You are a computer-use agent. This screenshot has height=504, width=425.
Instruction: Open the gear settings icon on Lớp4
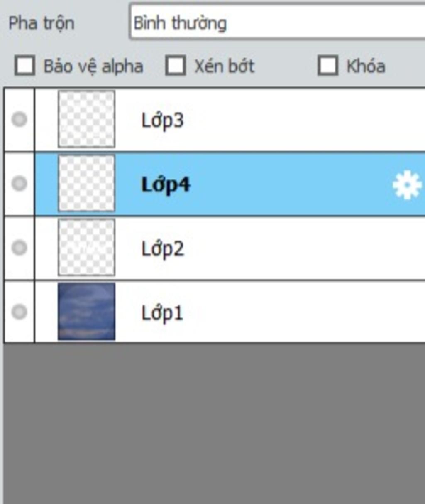tap(407, 184)
